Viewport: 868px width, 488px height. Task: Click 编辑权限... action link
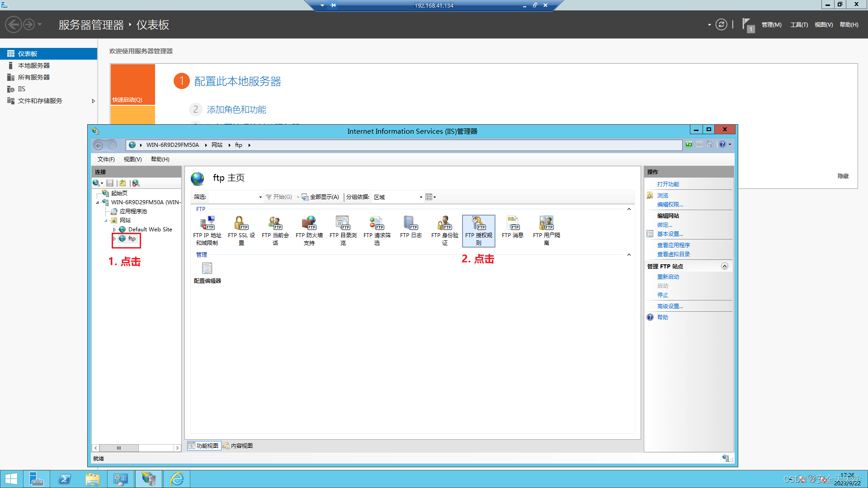670,205
